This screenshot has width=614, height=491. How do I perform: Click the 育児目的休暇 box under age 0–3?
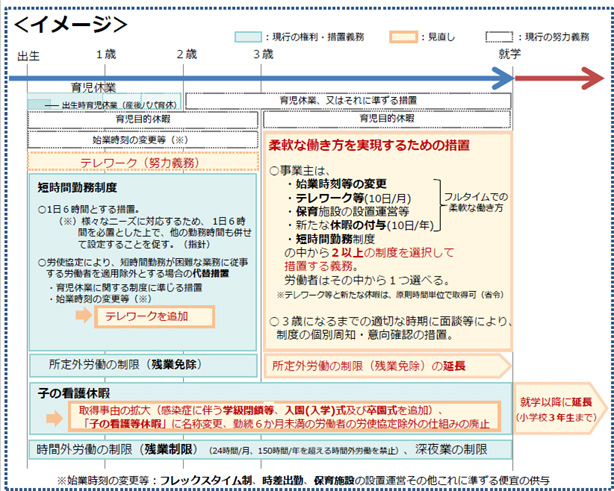pos(143,119)
